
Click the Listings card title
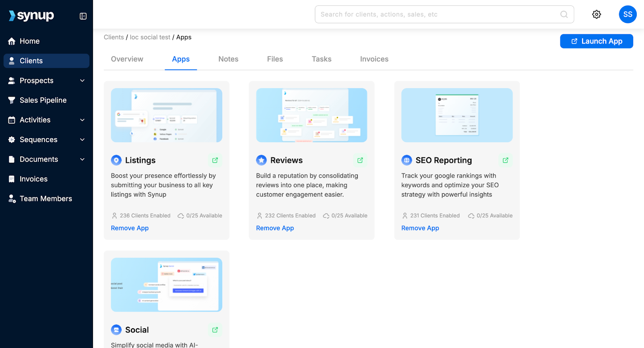pyautogui.click(x=140, y=160)
